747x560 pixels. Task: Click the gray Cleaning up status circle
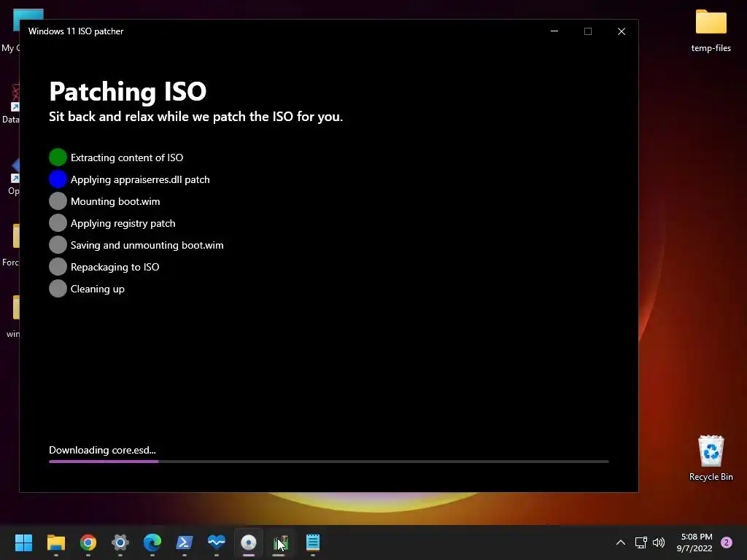58,289
